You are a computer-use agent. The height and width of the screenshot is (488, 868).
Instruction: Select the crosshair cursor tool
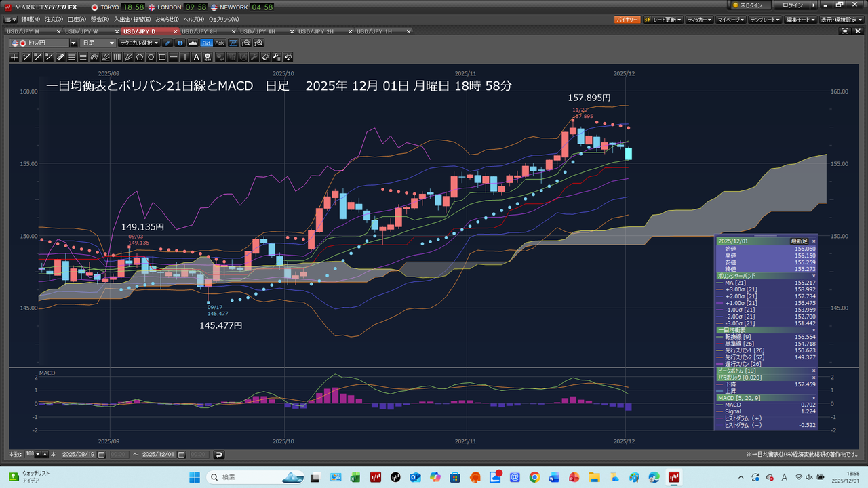click(x=14, y=57)
